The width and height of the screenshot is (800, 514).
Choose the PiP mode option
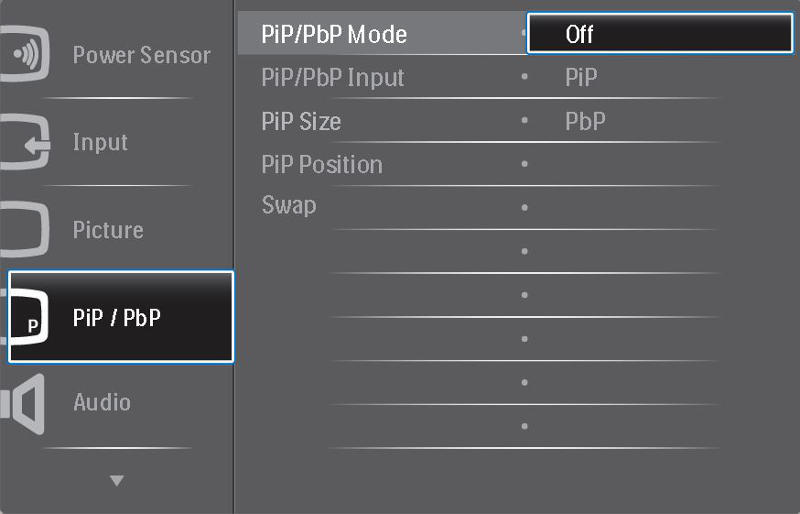(x=581, y=78)
